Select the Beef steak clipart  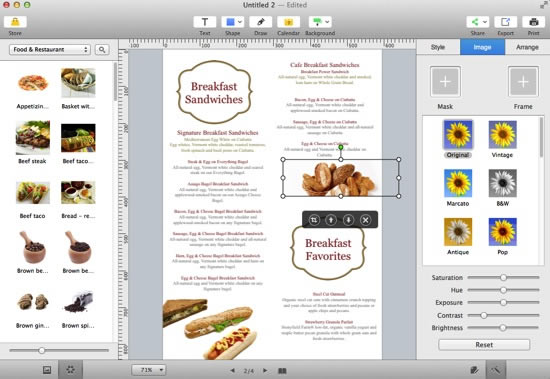point(33,138)
